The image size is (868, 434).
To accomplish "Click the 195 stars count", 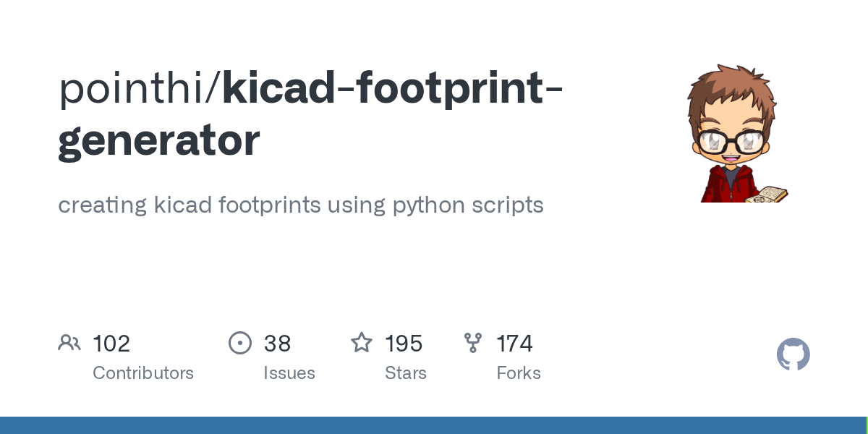I will coord(404,344).
